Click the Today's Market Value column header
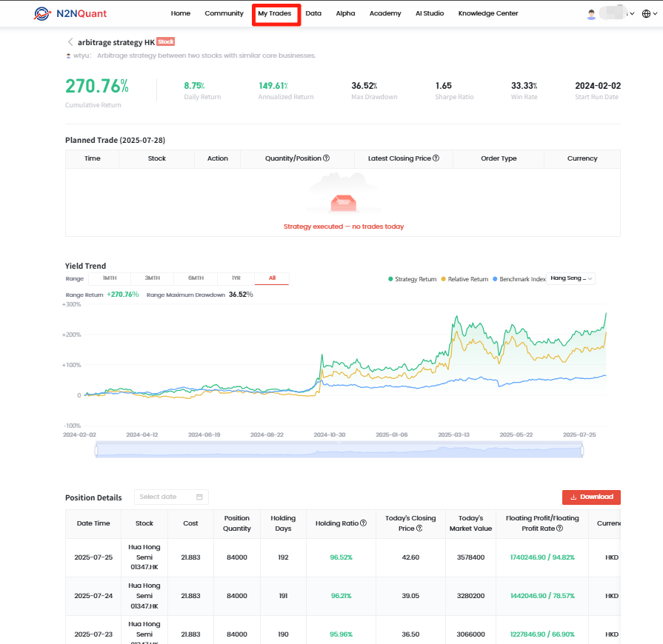The height and width of the screenshot is (644, 663). (470, 523)
